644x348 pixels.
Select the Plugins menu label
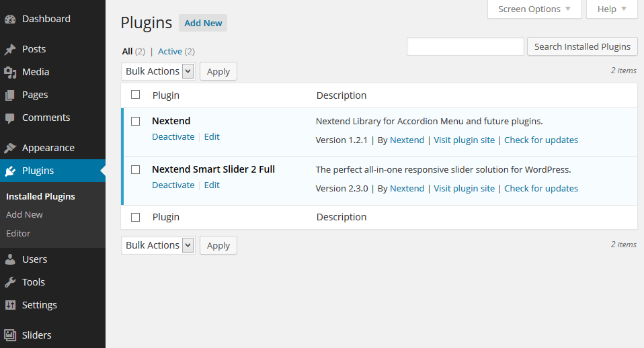pos(38,171)
